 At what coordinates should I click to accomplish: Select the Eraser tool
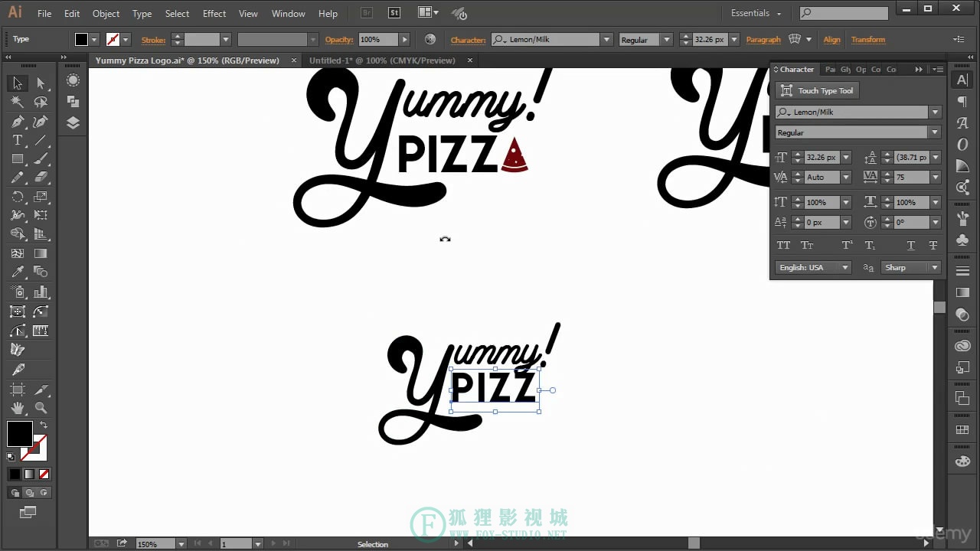[x=41, y=178]
